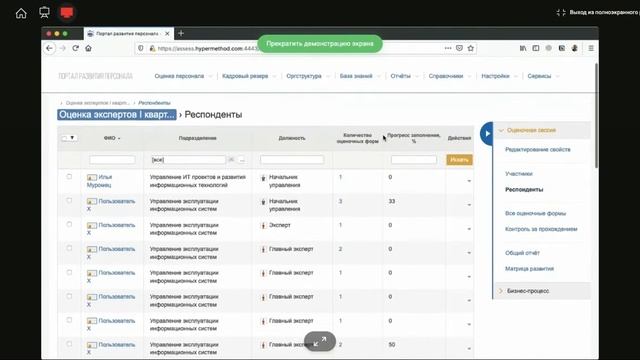Click the browser address bar URL
This screenshot has height=360, width=640.
tap(208, 48)
